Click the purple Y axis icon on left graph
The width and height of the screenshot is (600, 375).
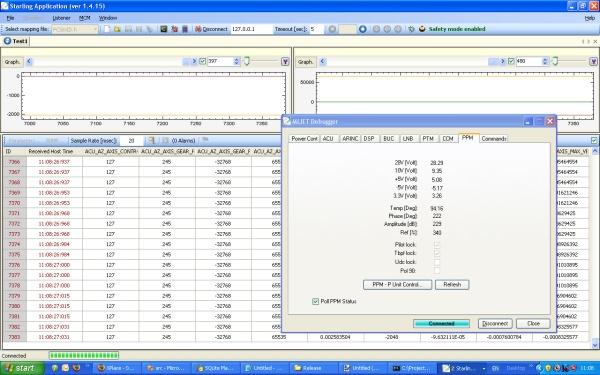click(x=285, y=62)
